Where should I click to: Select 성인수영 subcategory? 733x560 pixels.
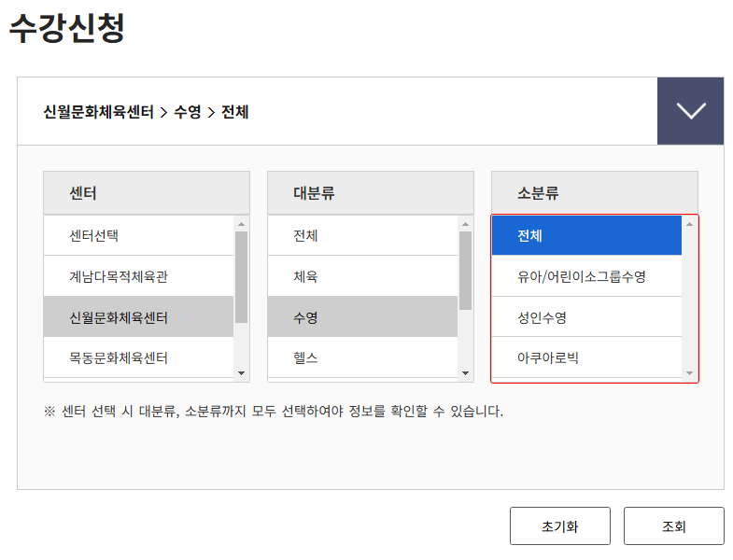click(x=586, y=317)
